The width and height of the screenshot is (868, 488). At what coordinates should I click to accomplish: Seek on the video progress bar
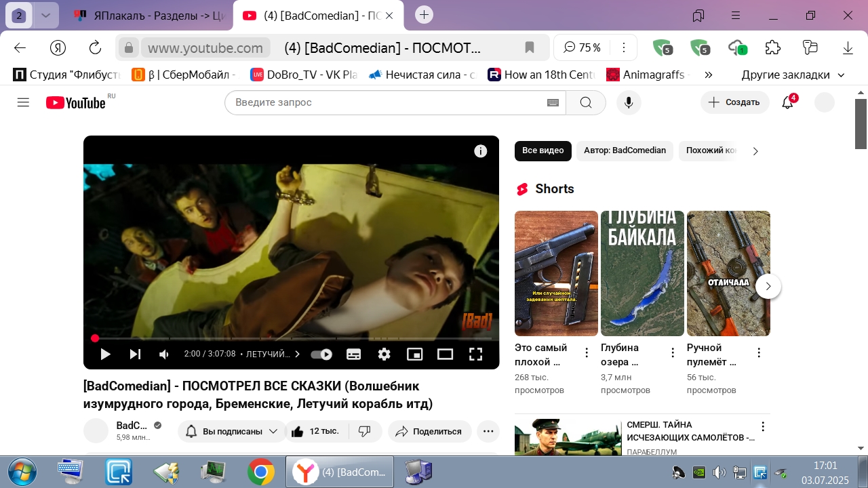[291, 338]
